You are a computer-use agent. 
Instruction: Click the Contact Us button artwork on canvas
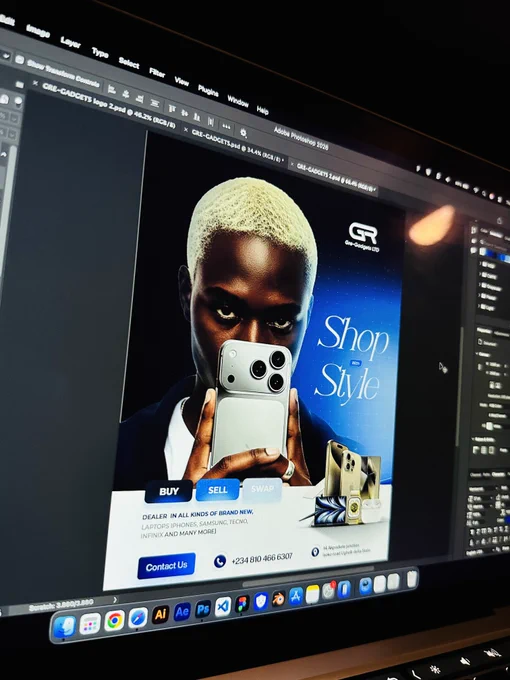[167, 566]
